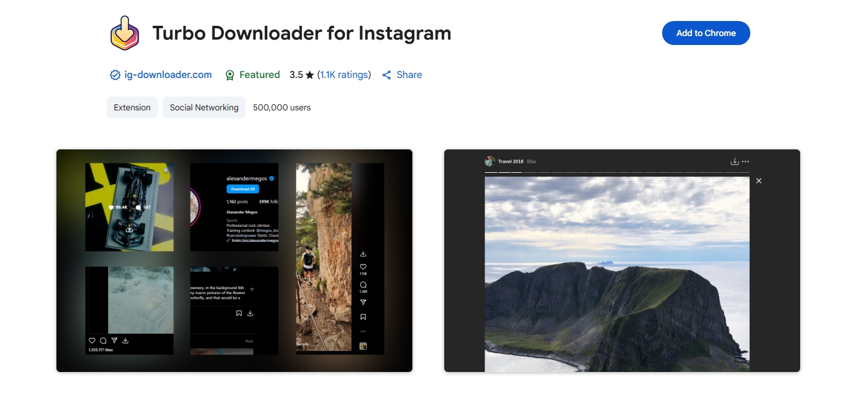Open the Instagram grid preview screenshot
The height and width of the screenshot is (402, 868).
(234, 260)
